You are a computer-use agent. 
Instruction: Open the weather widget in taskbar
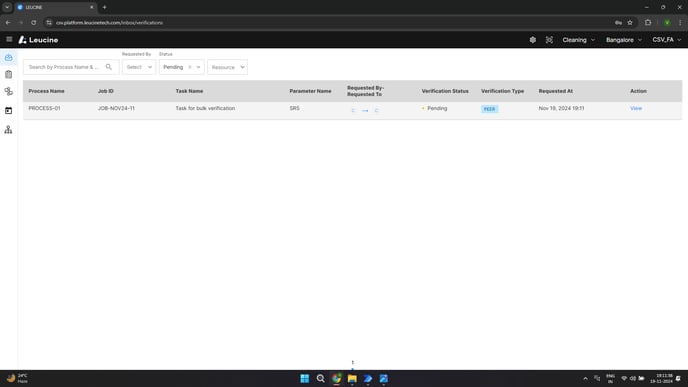point(17,378)
